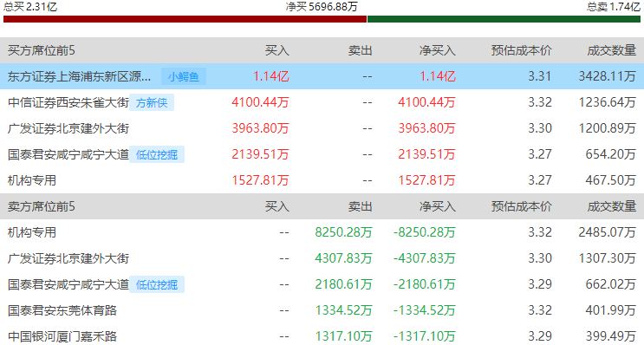Click 机构专用 in the seller list

(31, 232)
